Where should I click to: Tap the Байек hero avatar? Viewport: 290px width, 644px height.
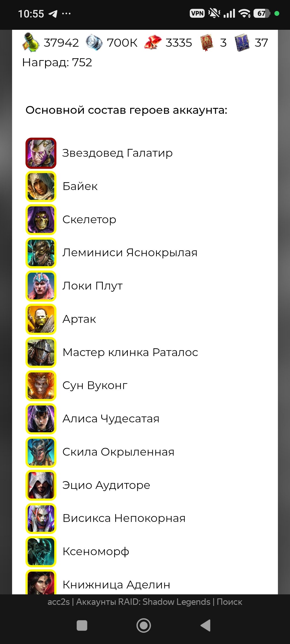click(41, 186)
